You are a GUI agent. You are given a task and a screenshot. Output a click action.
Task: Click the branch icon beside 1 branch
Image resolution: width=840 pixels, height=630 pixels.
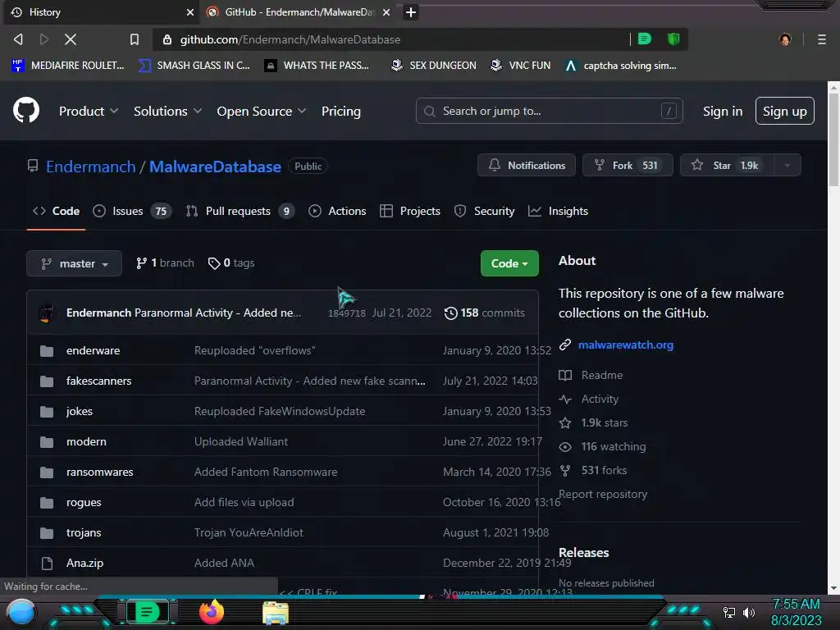point(141,263)
